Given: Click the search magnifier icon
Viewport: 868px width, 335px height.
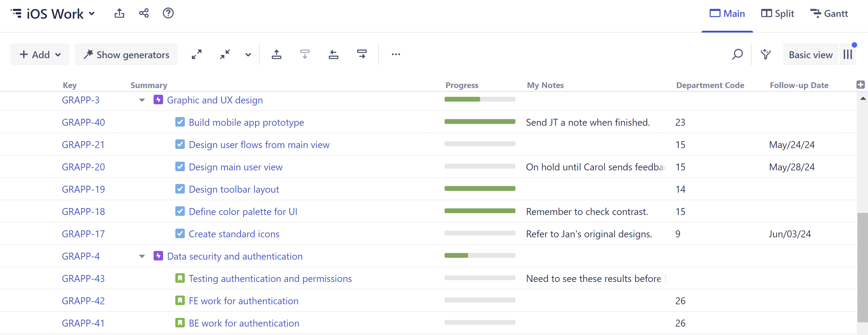Looking at the screenshot, I should point(737,54).
